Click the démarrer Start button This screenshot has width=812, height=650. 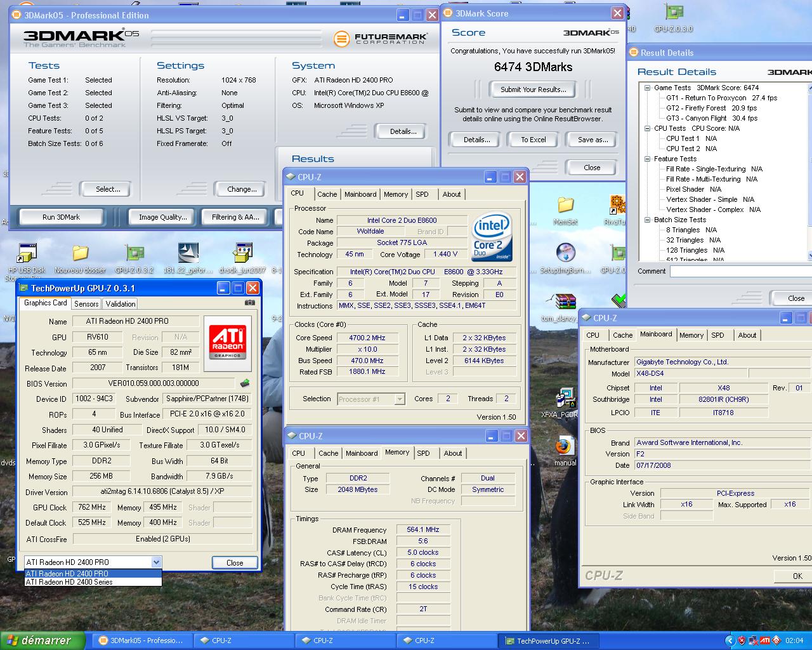tap(43, 640)
